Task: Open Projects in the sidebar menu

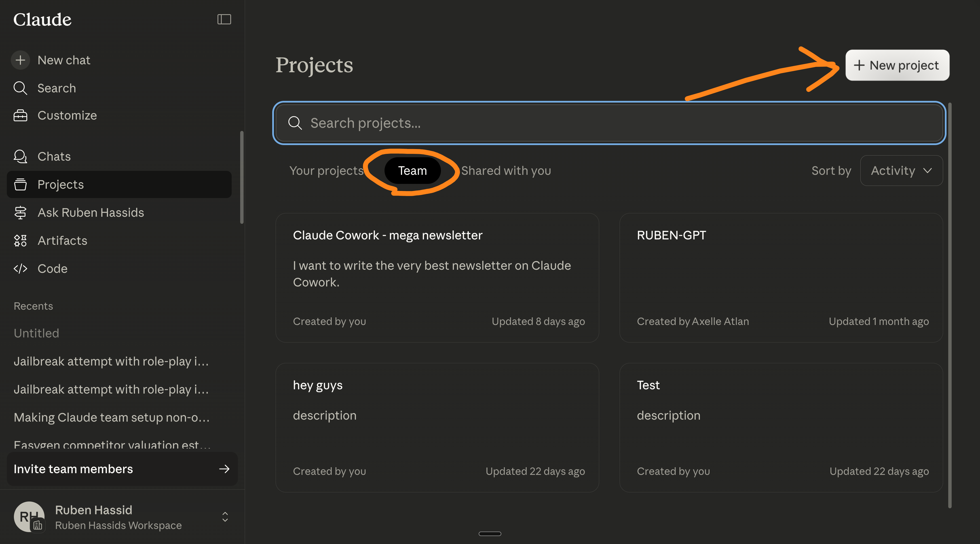Action: point(60,185)
